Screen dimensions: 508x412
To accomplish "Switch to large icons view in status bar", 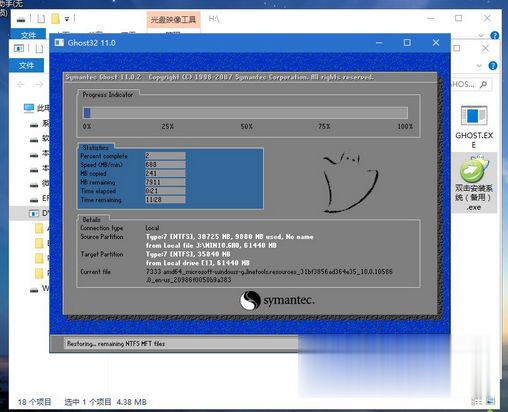I will [x=490, y=402].
